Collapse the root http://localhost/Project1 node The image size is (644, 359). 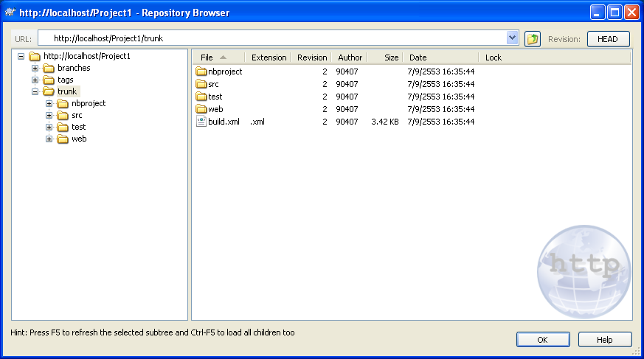[21, 56]
